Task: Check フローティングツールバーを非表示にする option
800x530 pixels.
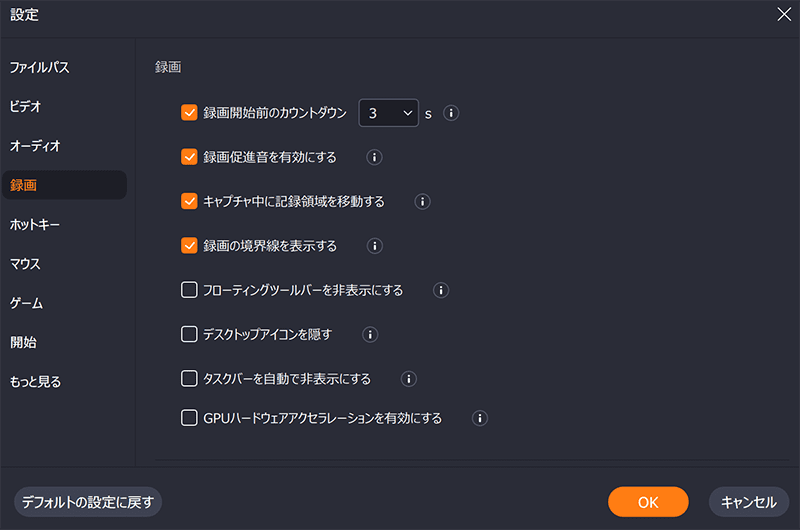Action: (189, 290)
